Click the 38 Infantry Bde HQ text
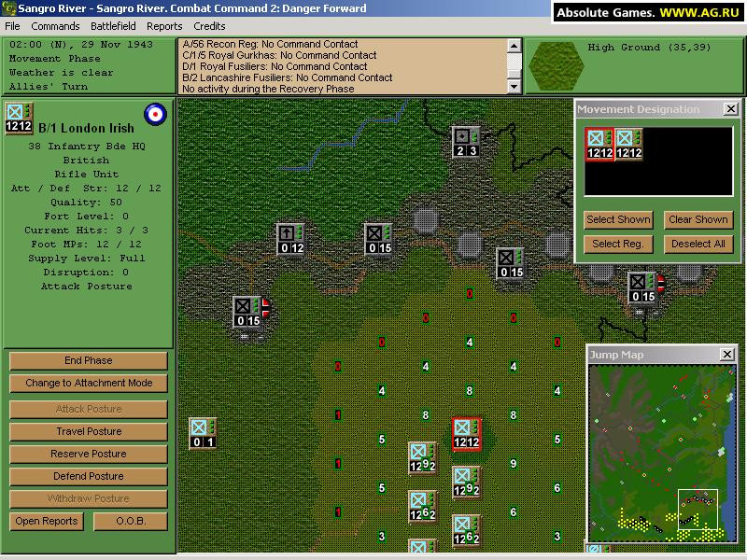 pyautogui.click(x=86, y=147)
